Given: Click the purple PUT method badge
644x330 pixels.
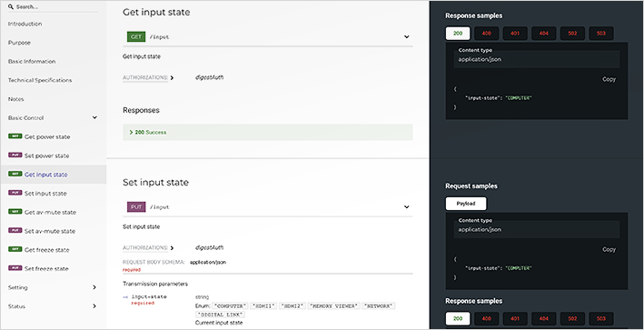Looking at the screenshot, I should (136, 207).
